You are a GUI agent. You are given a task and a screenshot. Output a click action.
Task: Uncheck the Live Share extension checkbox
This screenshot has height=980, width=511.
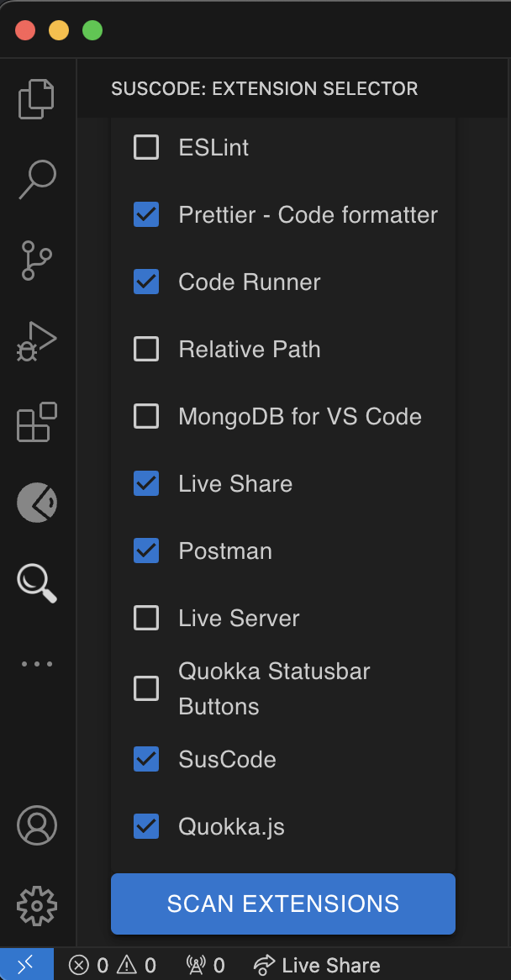click(x=146, y=484)
